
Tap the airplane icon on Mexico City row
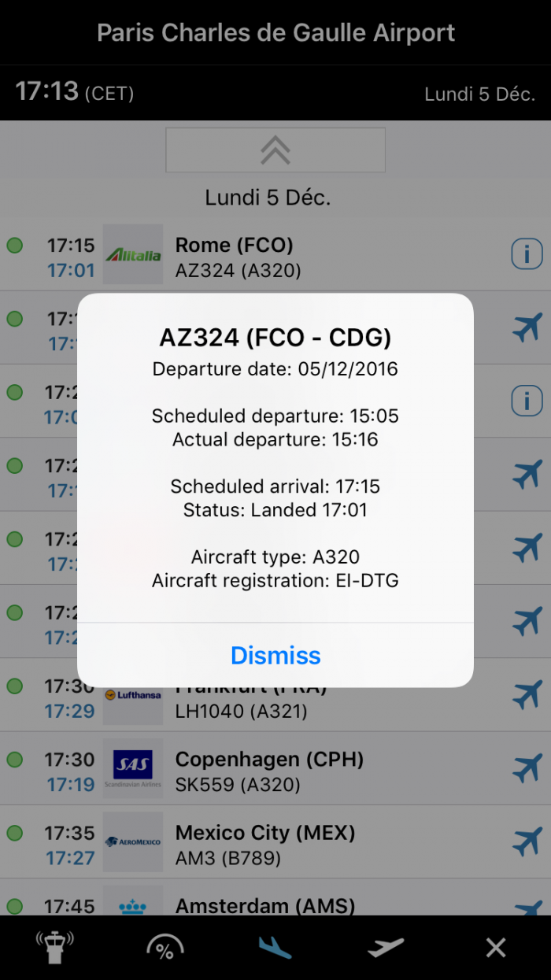(527, 841)
